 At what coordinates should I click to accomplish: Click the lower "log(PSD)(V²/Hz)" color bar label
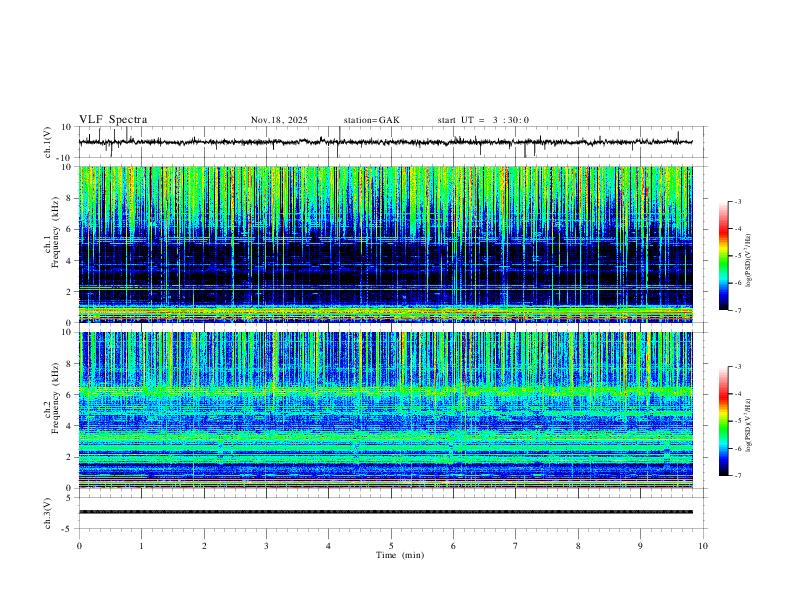coord(749,425)
